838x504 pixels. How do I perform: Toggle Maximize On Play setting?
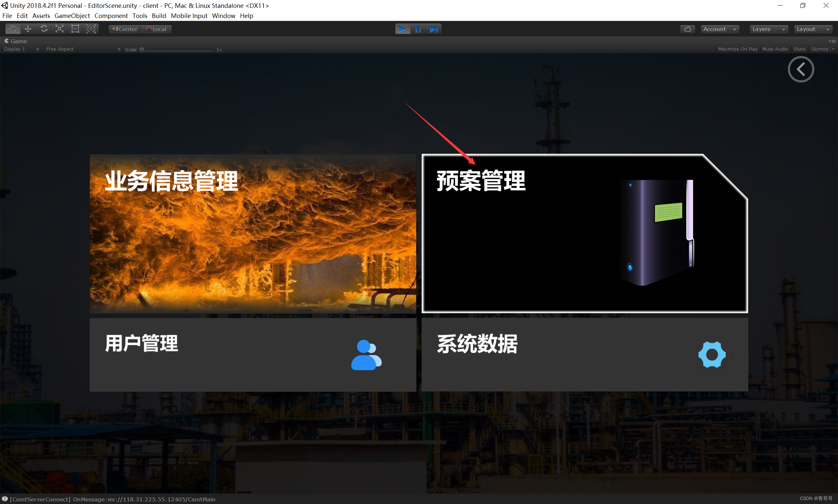pos(738,49)
